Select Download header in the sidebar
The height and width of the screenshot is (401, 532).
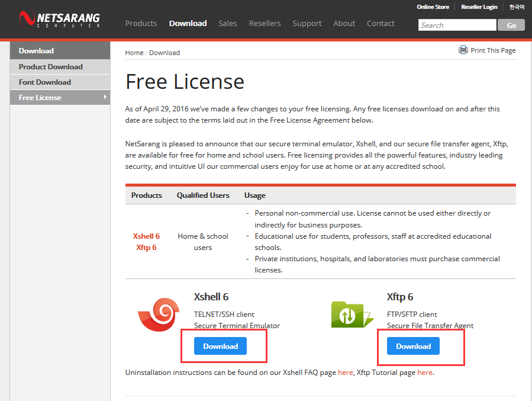60,50
